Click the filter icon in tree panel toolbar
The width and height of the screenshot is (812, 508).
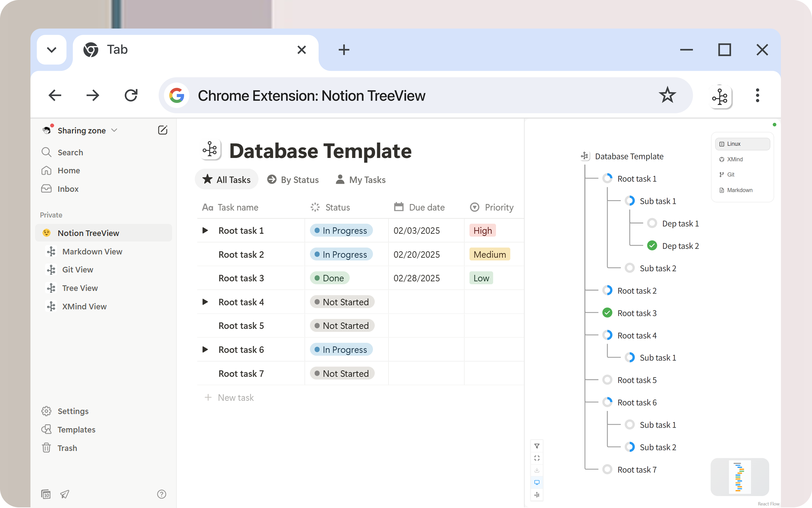(537, 446)
